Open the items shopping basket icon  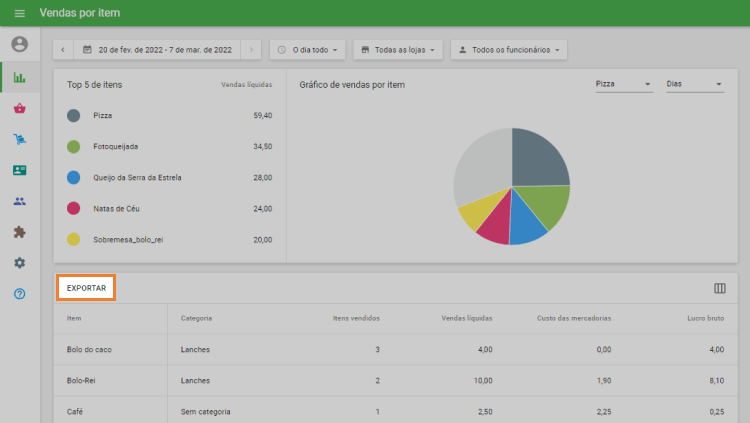[19, 108]
